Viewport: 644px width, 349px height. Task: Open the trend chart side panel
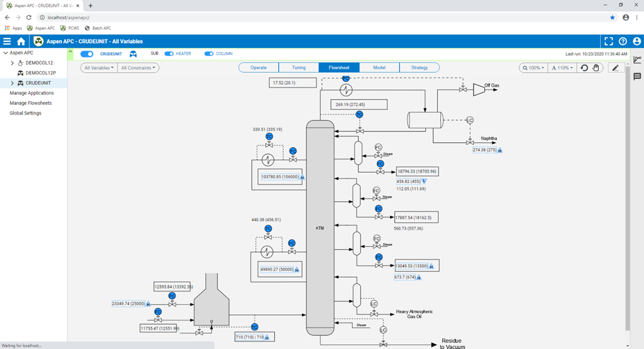tap(637, 60)
